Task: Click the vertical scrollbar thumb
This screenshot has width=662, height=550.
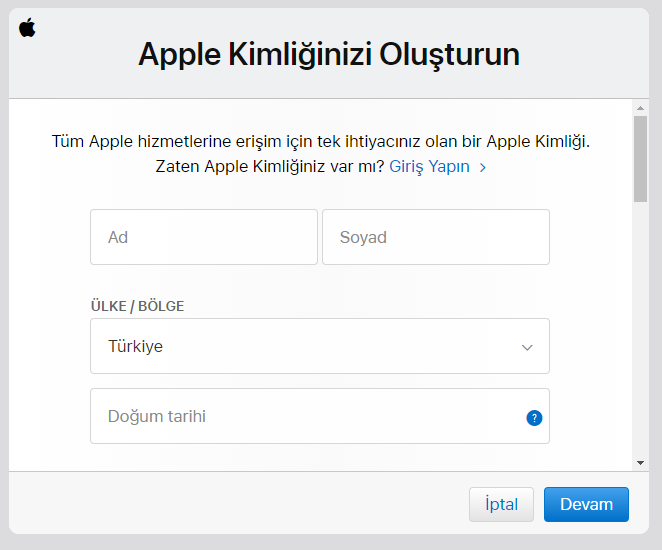Action: click(x=640, y=158)
